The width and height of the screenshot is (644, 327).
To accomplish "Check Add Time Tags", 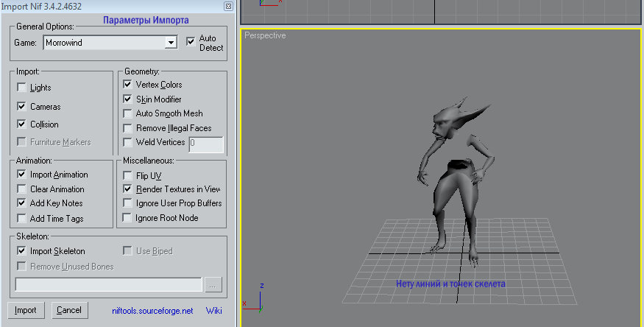I will tap(22, 218).
